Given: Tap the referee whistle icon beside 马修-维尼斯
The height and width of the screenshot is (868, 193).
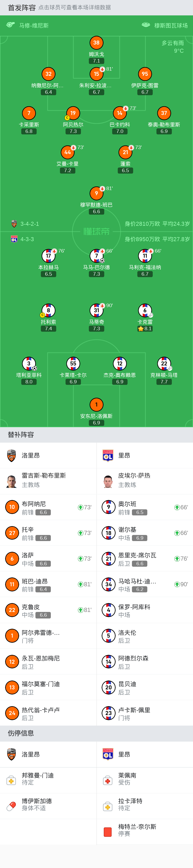Looking at the screenshot, I should coord(10,25).
